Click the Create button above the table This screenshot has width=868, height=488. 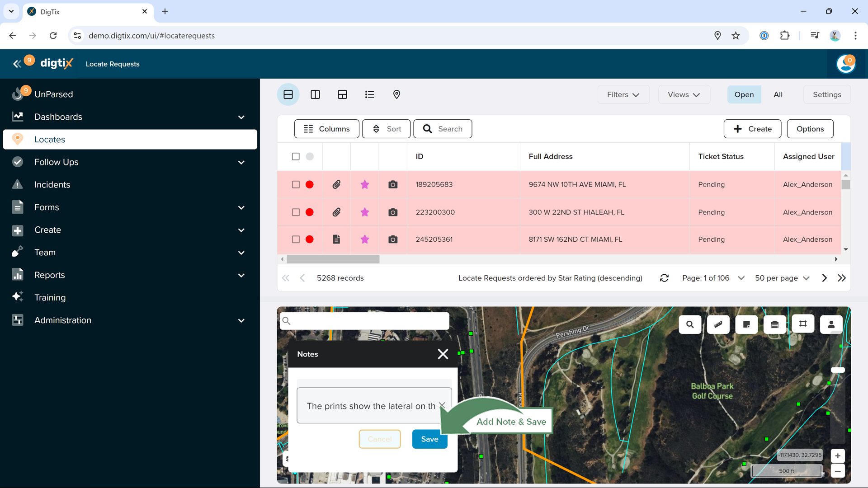pos(752,129)
